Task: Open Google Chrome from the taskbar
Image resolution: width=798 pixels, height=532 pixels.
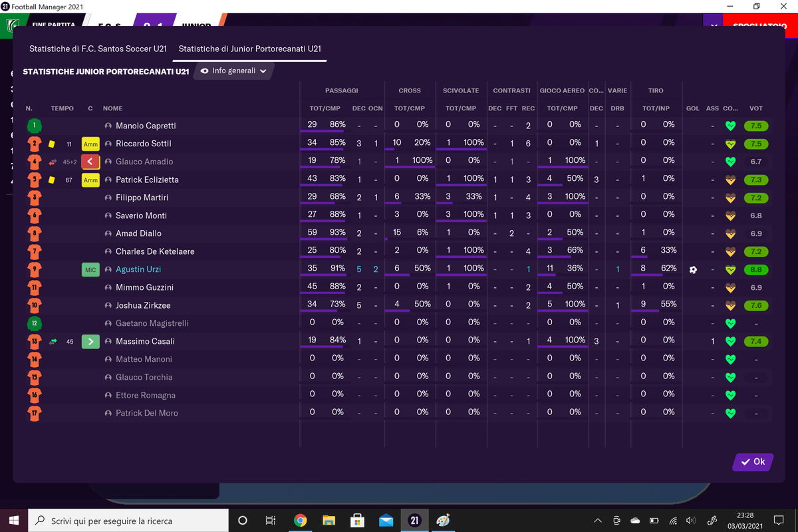Action: tap(300, 520)
